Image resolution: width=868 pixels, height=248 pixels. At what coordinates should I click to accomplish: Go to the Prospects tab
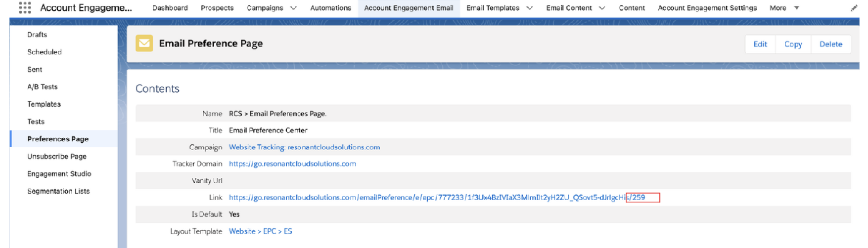coord(217,8)
